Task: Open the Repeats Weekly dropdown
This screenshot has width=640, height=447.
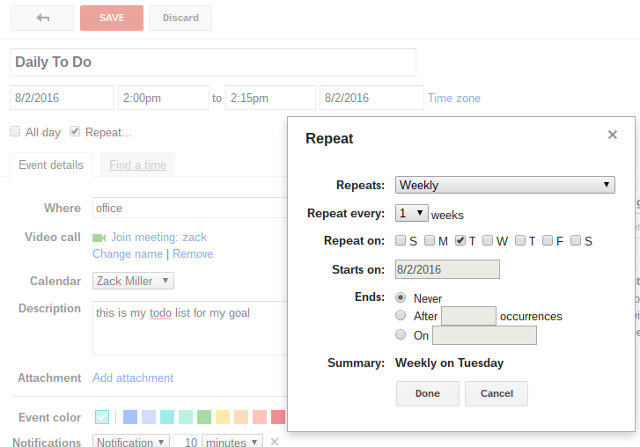Action: [x=504, y=185]
